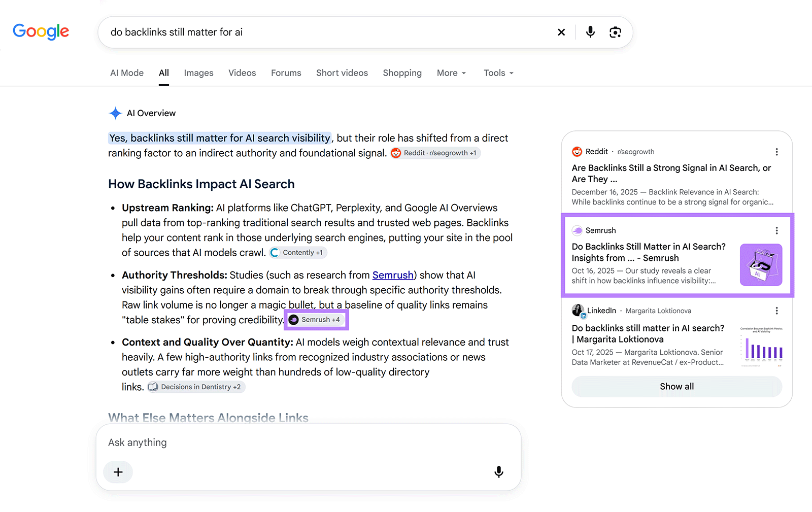Open the Decisions in Dentistry +2 source chip
The image size is (812, 512).
coord(196,387)
